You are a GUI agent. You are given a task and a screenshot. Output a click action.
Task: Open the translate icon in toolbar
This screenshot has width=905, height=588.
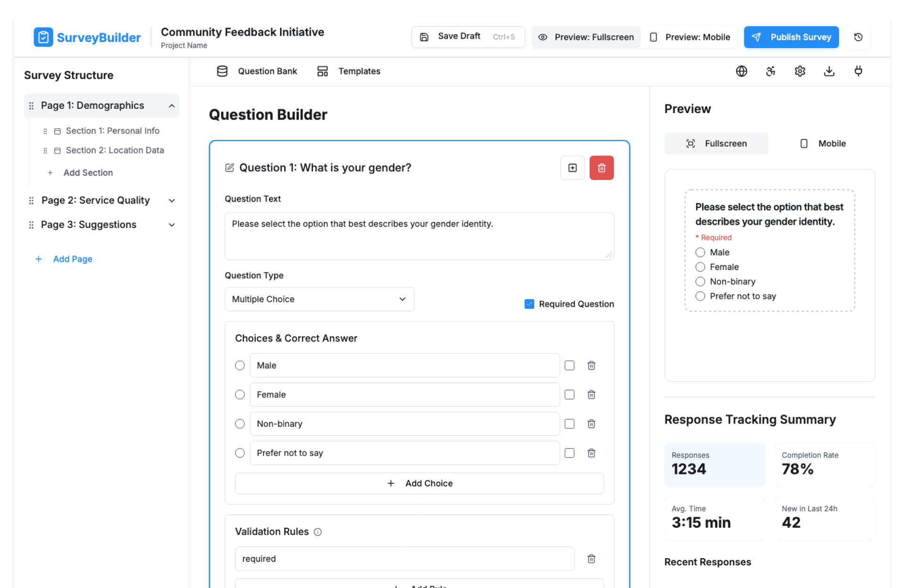click(771, 71)
